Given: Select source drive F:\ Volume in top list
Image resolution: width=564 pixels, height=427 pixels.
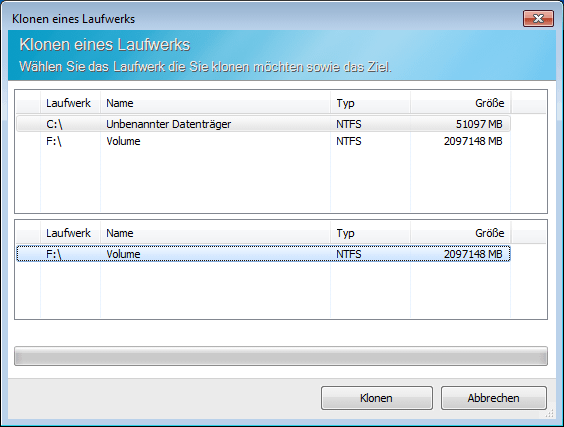Looking at the screenshot, I should (x=263, y=141).
